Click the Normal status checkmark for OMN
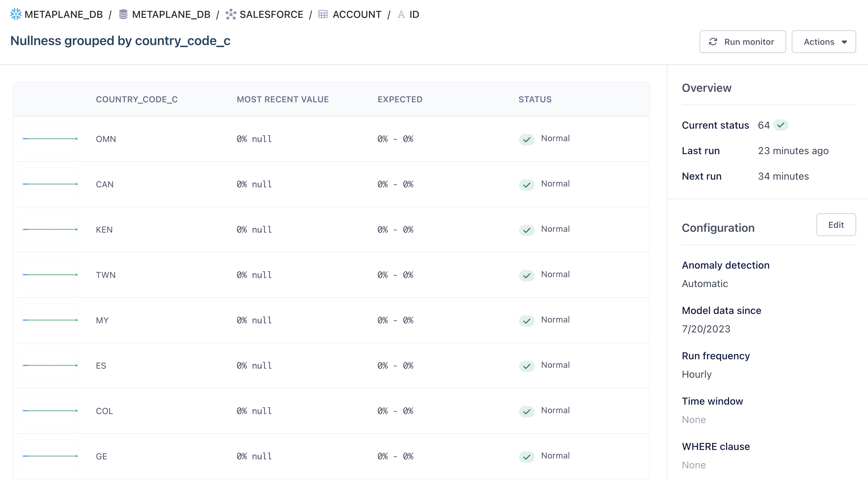868x480 pixels. click(x=527, y=139)
